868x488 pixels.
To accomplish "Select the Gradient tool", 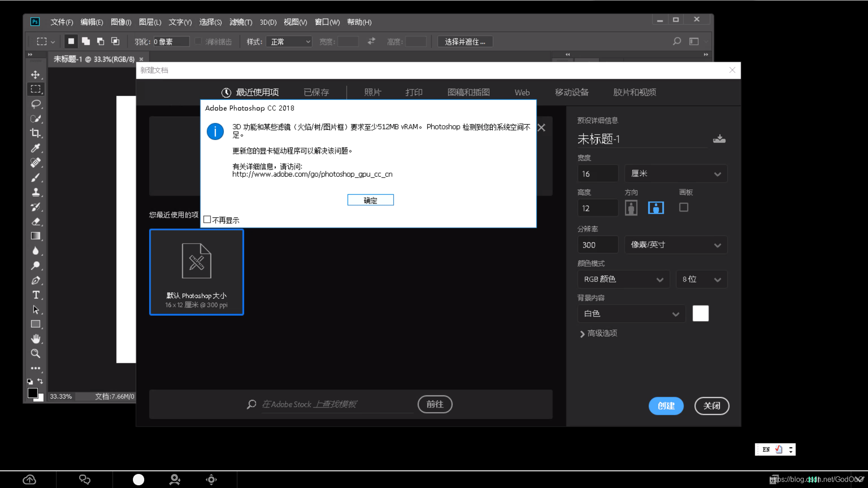I will tap(35, 236).
